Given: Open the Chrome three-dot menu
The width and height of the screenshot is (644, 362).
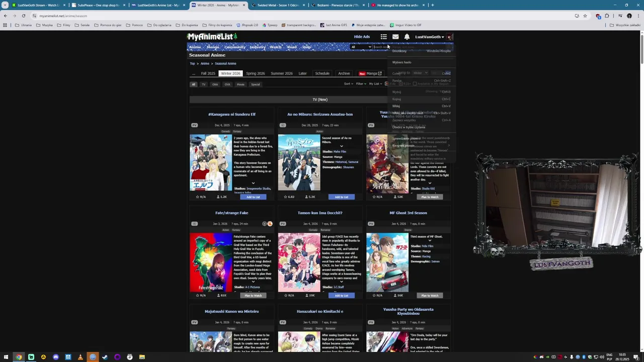Looking at the screenshot, I should pos(637,16).
